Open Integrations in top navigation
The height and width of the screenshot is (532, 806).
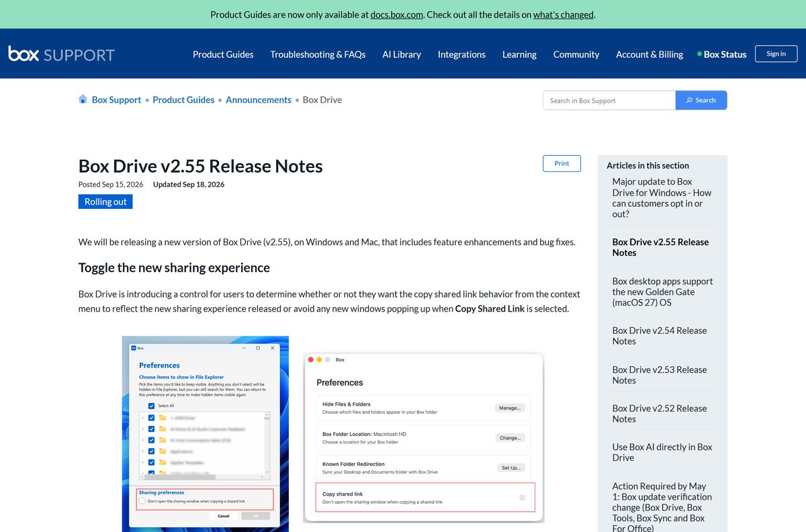coord(461,54)
